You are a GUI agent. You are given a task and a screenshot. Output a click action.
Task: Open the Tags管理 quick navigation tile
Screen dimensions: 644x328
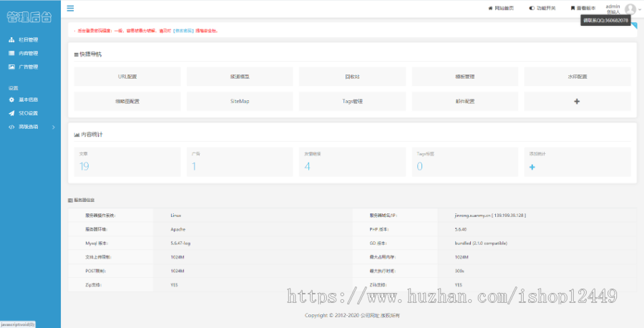[x=352, y=101]
